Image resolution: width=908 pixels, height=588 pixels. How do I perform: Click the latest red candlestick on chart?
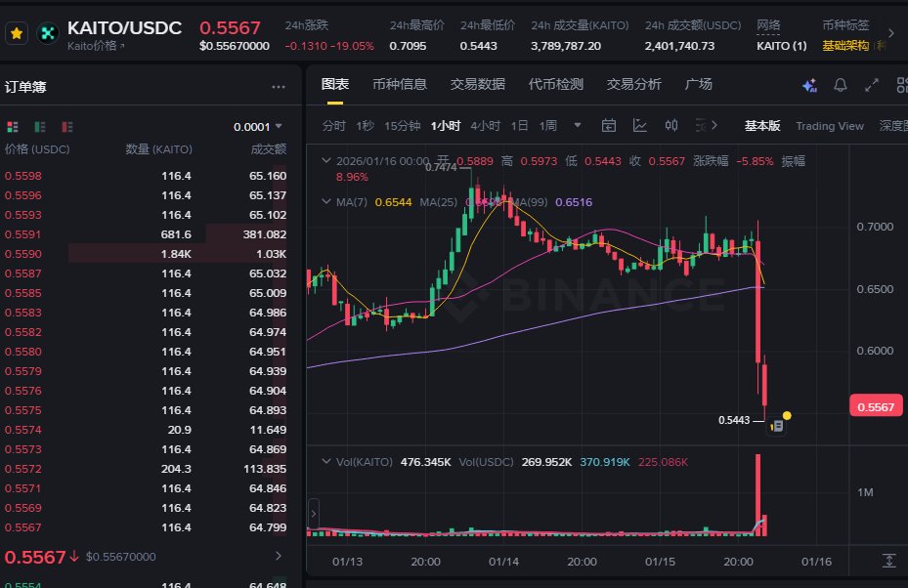pyautogui.click(x=764, y=385)
